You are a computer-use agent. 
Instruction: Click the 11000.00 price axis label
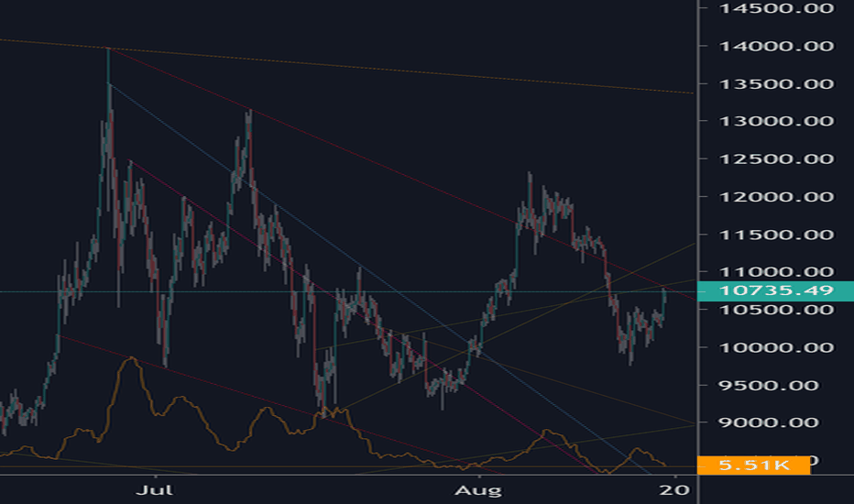pos(776,272)
